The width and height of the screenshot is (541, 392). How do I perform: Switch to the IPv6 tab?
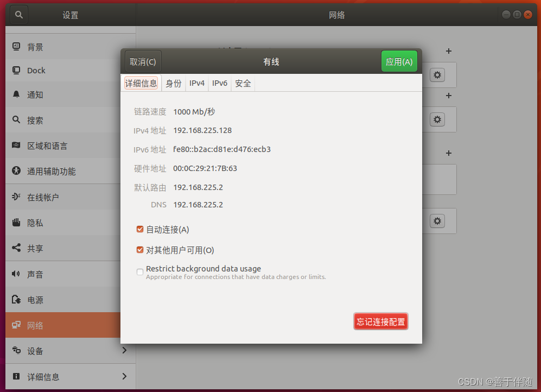(x=220, y=83)
